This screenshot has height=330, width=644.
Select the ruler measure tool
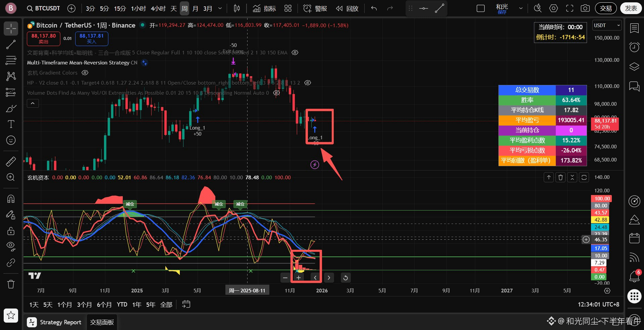tap(11, 161)
